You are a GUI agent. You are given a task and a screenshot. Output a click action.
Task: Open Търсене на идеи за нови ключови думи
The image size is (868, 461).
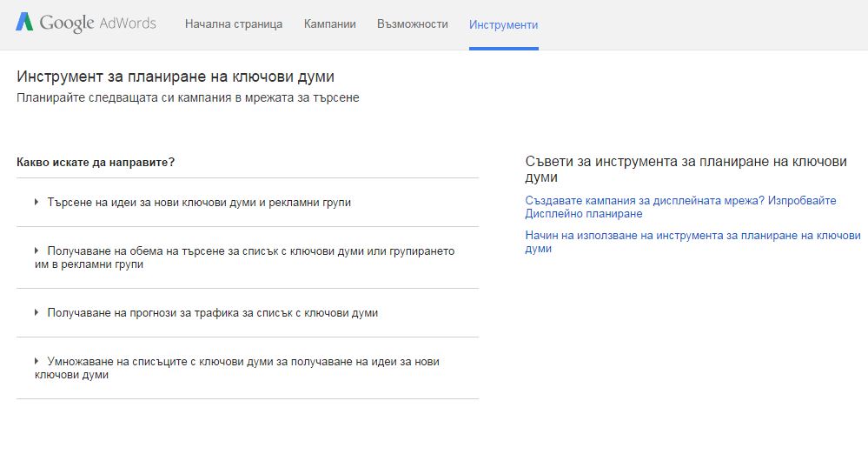tap(199, 203)
